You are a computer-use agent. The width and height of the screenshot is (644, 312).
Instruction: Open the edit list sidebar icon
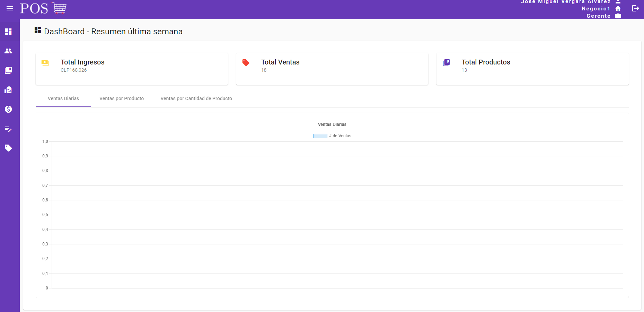8,129
